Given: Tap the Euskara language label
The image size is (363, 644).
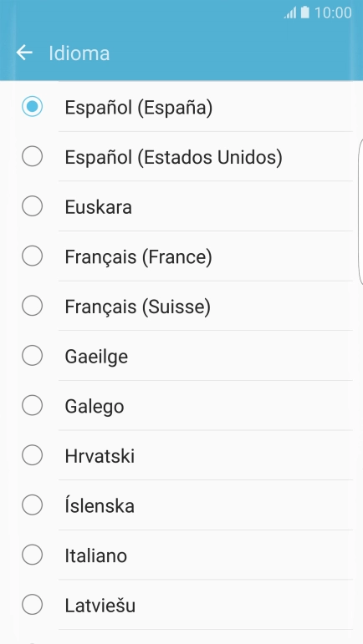Looking at the screenshot, I should click(x=98, y=207).
